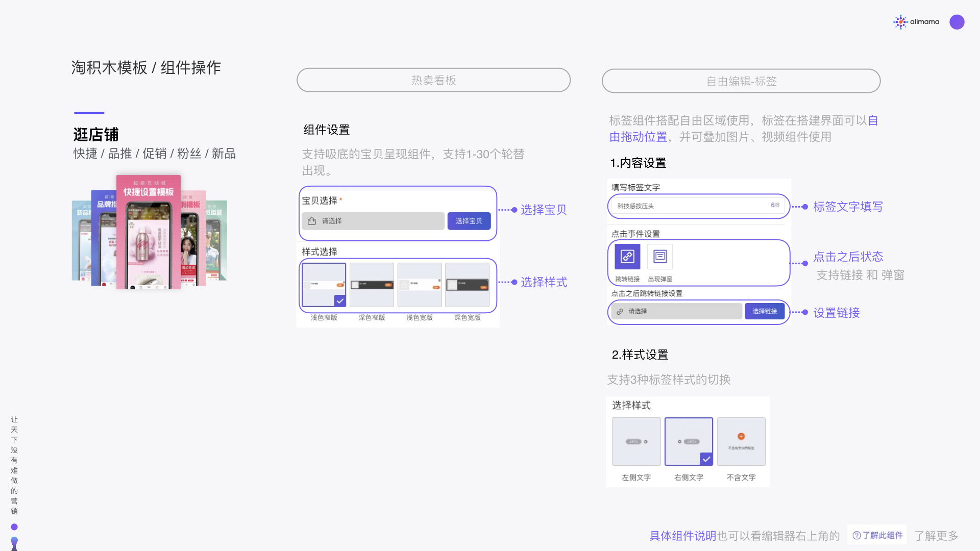The width and height of the screenshot is (980, 551).
Task: Click the 1.内容设置 heading
Action: coord(639,163)
